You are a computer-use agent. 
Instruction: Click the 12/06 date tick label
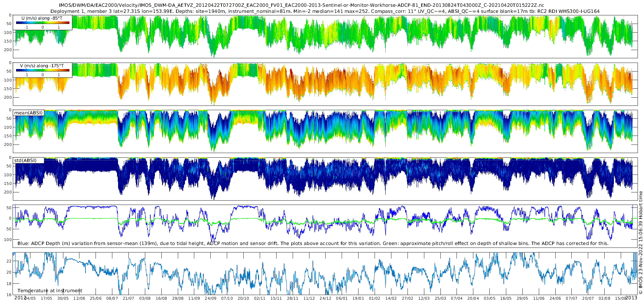pyautogui.click(x=79, y=298)
